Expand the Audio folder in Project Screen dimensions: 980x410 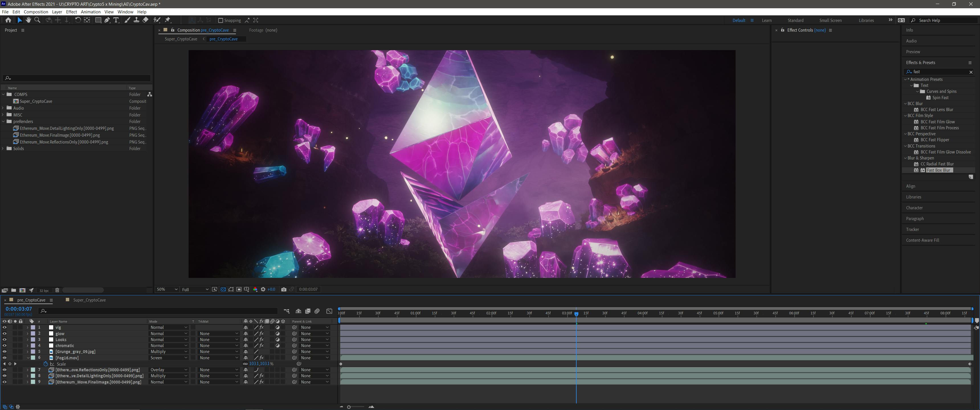click(x=3, y=108)
